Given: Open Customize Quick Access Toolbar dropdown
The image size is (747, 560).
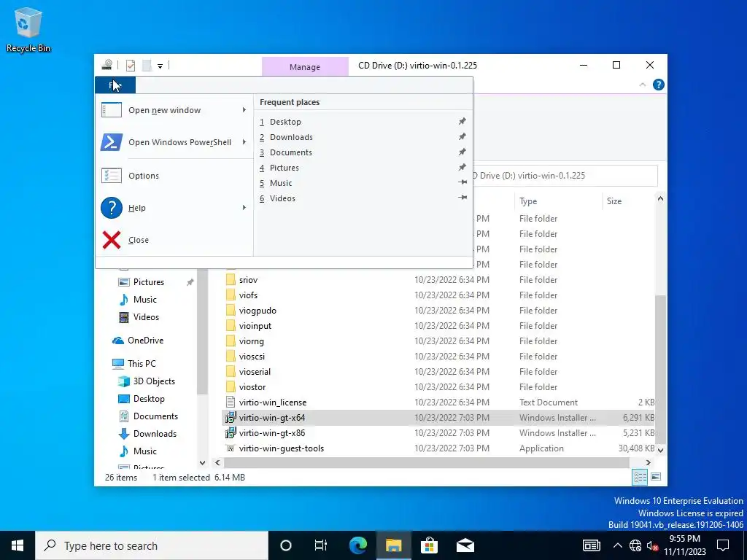Looking at the screenshot, I should pos(160,66).
